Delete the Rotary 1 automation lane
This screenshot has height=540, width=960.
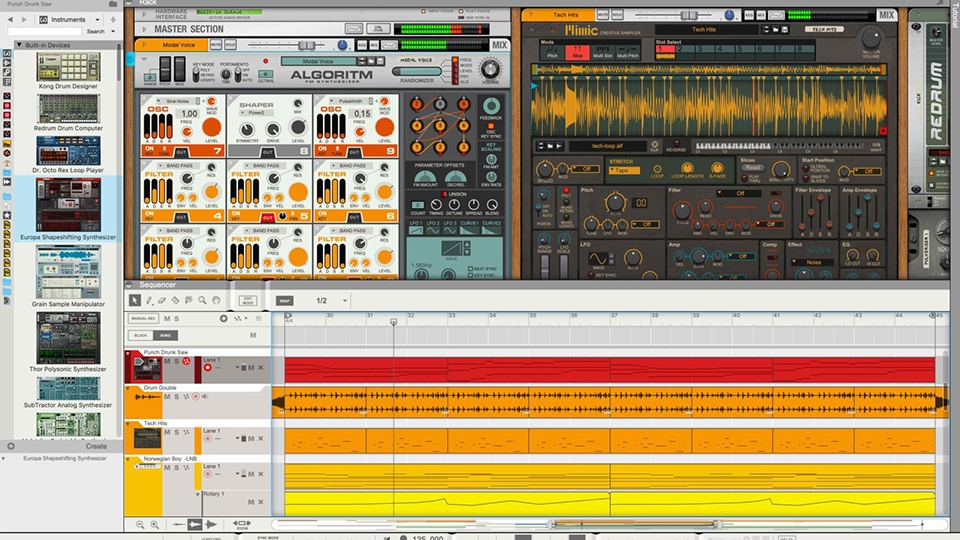261,502
